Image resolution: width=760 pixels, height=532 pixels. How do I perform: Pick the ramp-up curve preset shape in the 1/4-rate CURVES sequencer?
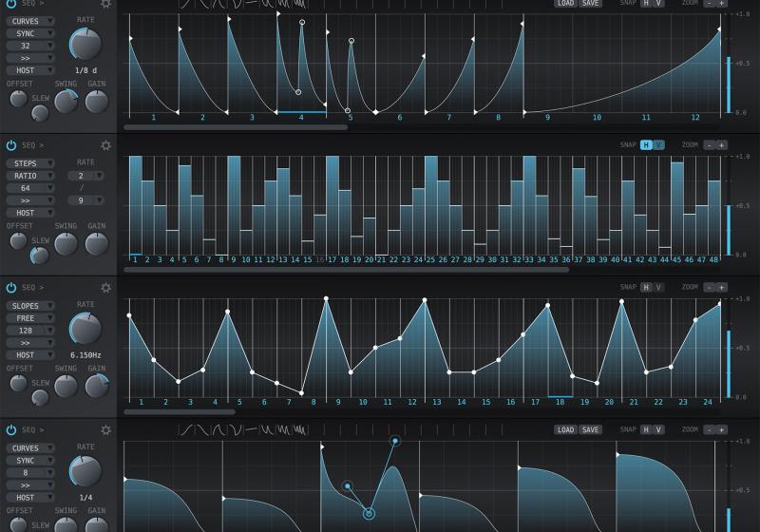[x=186, y=429]
